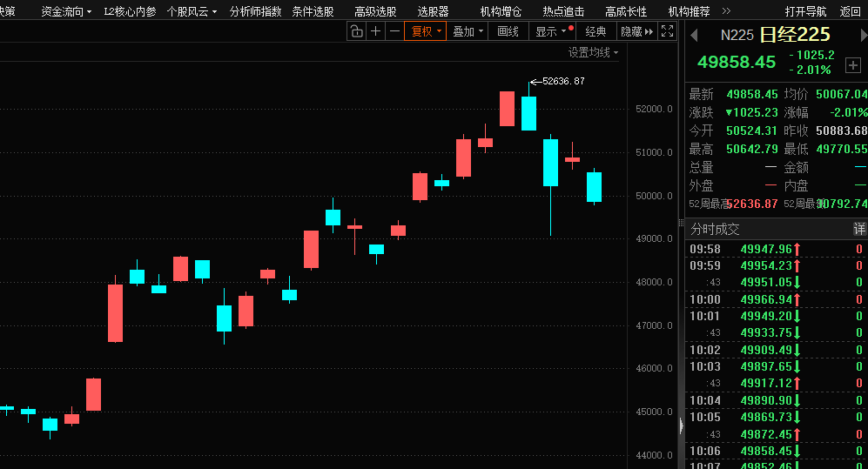Show more menu items chevron
Screen dimensions: 868x469
(x=726, y=11)
